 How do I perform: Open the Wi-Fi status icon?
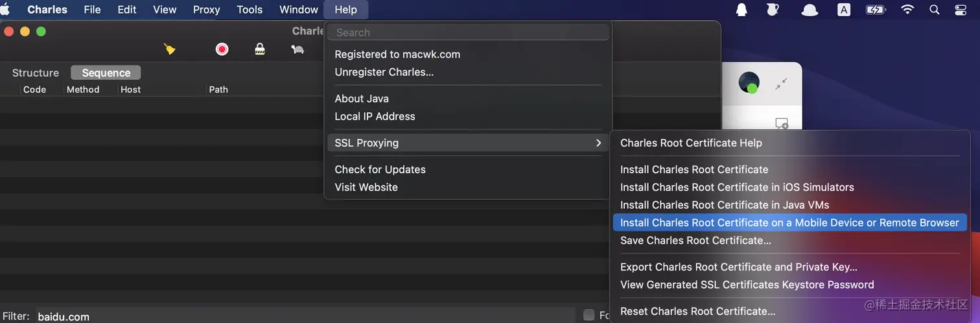(907, 9)
